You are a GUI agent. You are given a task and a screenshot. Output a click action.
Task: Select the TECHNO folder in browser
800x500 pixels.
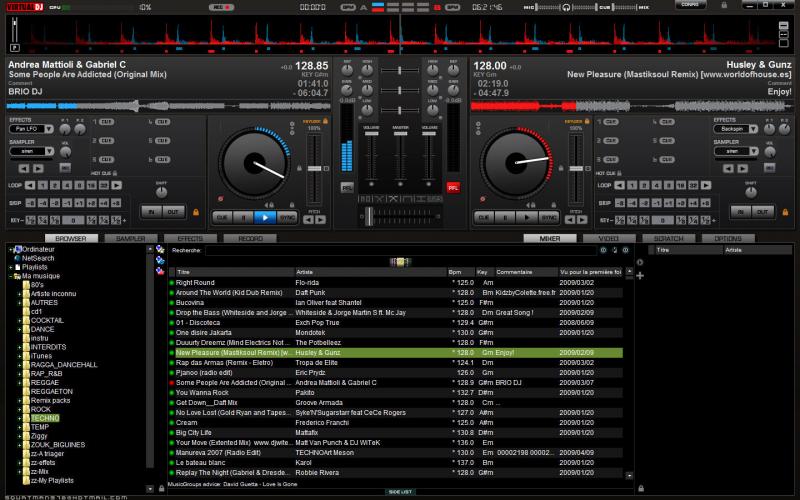pos(44,417)
